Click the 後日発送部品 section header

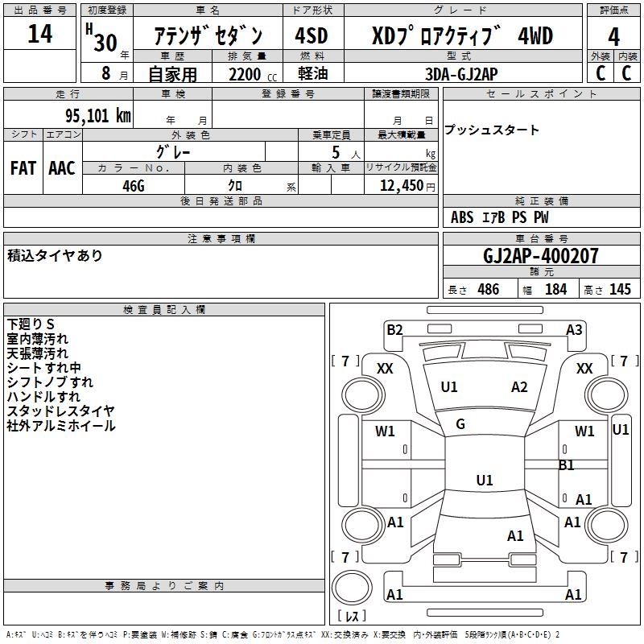pos(221,200)
